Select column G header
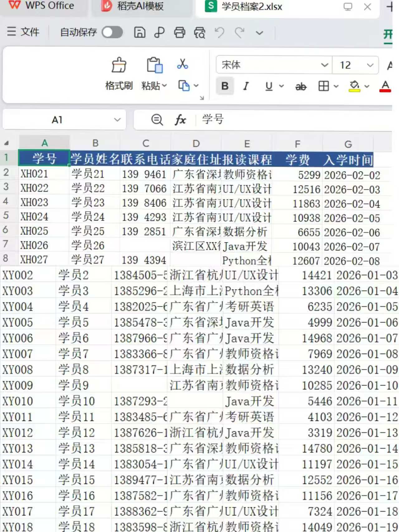 [x=348, y=144]
